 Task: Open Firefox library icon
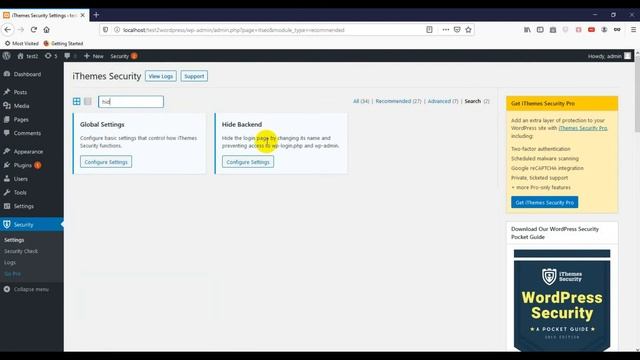(527, 29)
